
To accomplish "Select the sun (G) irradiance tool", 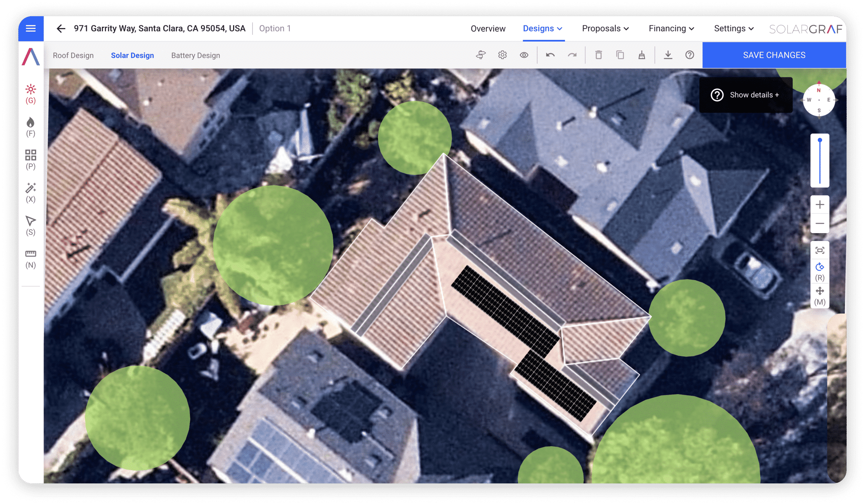I will 31,94.
